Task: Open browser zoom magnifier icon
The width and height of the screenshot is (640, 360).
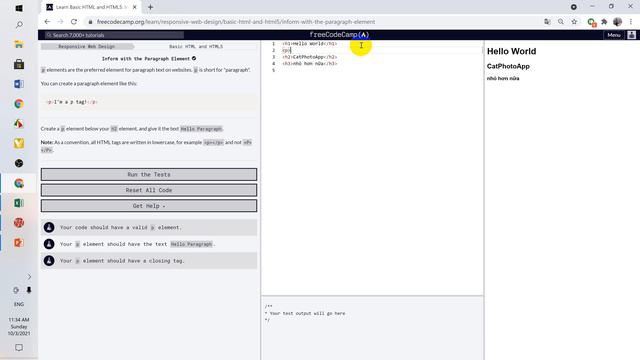Action: pyautogui.click(x=561, y=22)
